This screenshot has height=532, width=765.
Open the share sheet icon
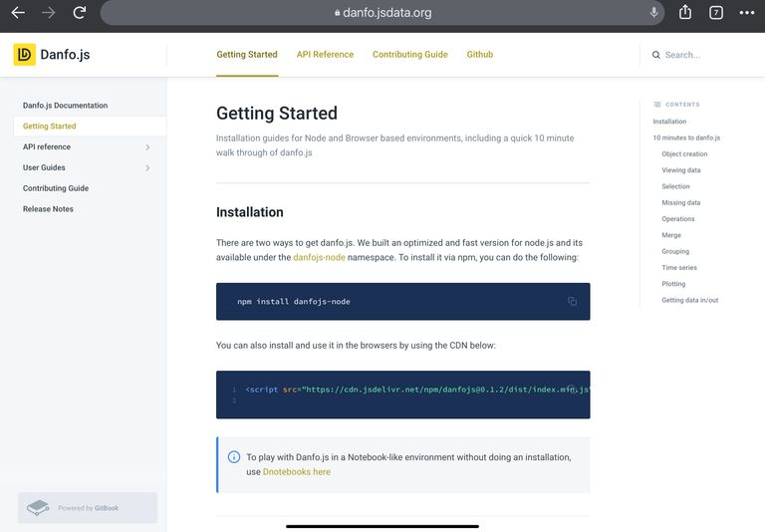(x=685, y=12)
